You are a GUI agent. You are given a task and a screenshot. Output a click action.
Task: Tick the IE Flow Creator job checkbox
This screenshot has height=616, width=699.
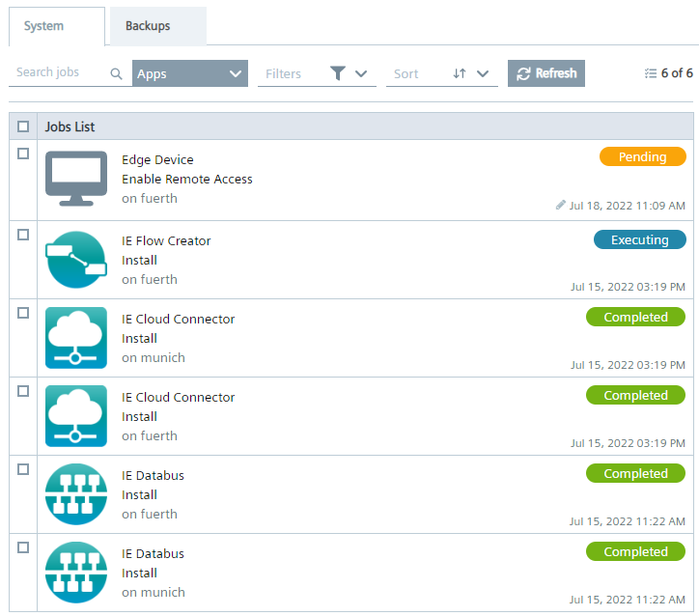pyautogui.click(x=23, y=235)
